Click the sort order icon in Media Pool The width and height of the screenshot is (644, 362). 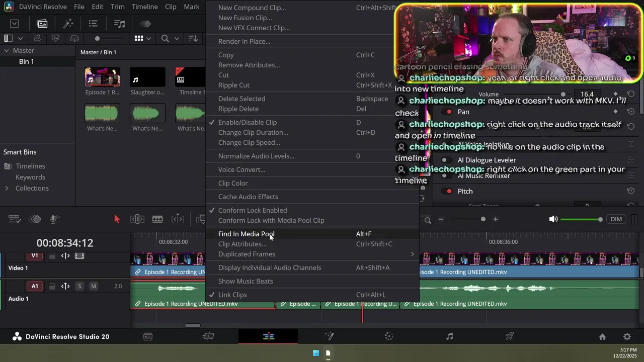coord(193,38)
